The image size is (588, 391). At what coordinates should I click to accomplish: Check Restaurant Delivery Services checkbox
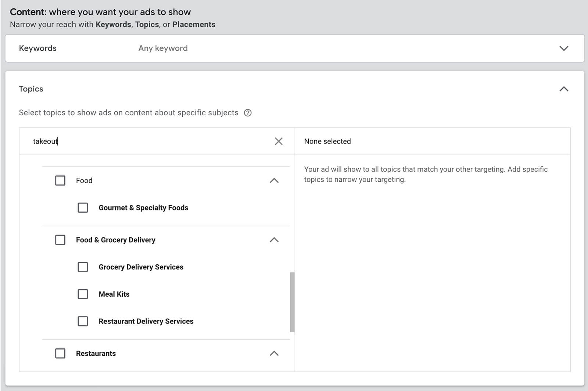[x=83, y=321]
